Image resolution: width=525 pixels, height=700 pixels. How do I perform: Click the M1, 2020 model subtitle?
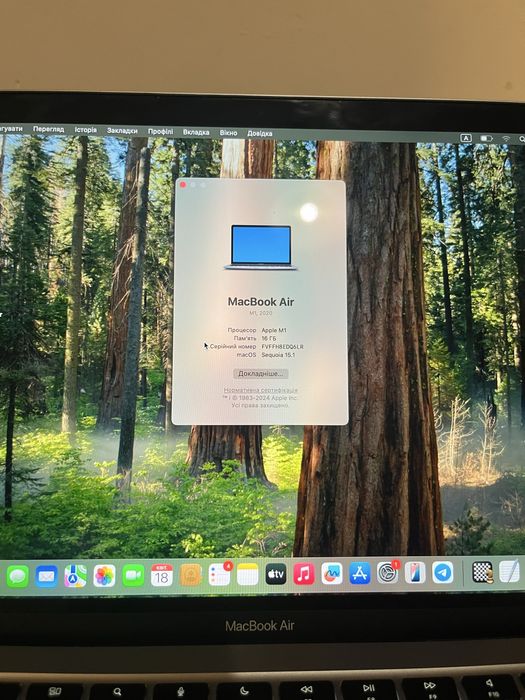click(x=261, y=313)
